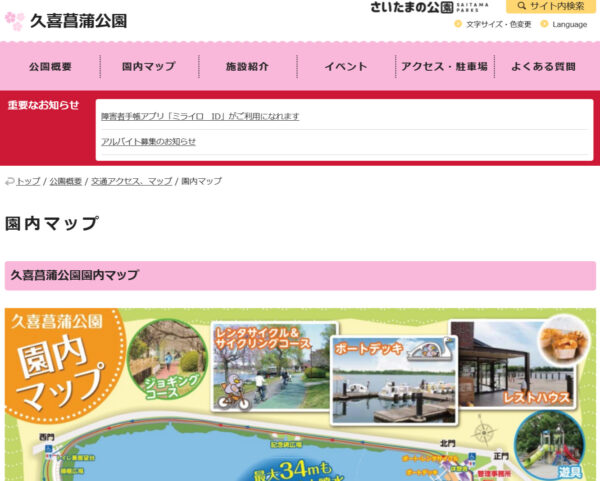Open サイト内検索 search button
This screenshot has width=600, height=481.
551,6
